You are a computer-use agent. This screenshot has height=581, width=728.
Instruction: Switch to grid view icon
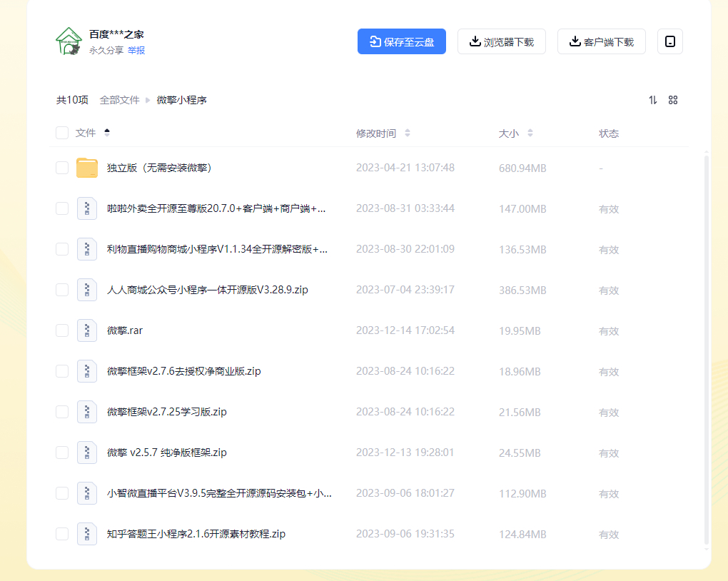point(673,100)
